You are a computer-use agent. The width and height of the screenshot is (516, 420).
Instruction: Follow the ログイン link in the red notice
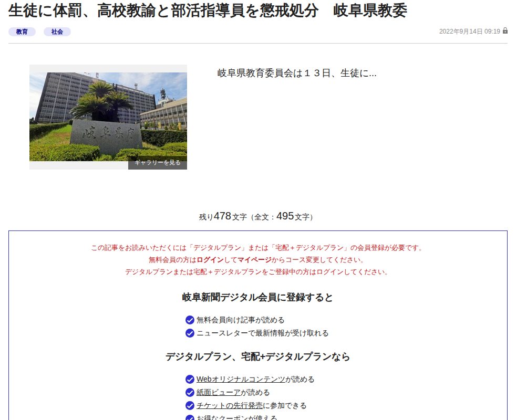[x=210, y=260]
